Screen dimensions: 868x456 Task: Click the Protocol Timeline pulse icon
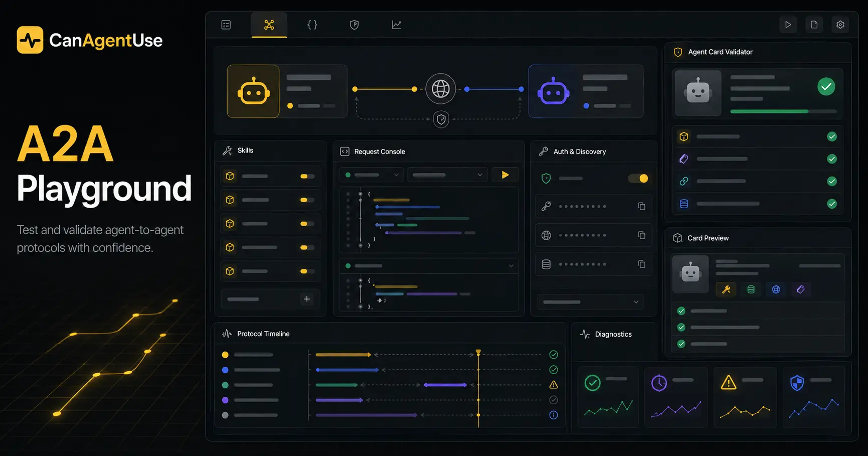227,334
